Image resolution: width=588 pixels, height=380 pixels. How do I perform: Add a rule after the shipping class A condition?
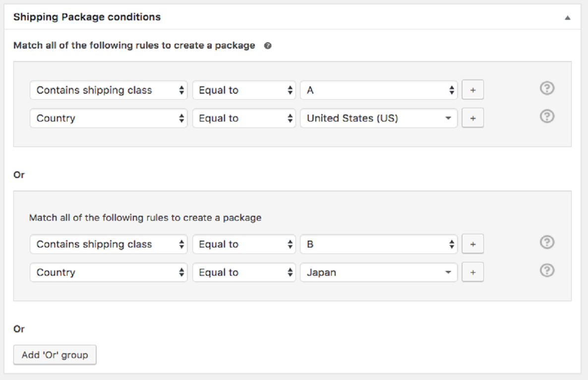click(x=472, y=89)
